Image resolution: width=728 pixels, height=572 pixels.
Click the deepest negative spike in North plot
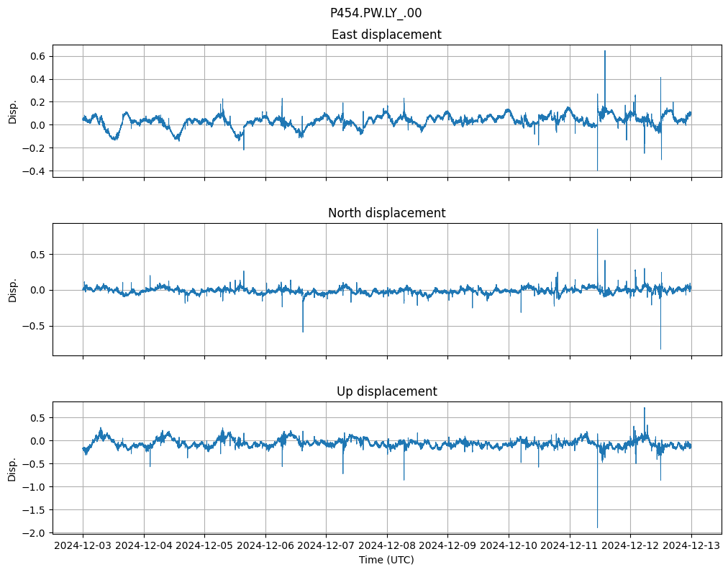pyautogui.click(x=660, y=349)
